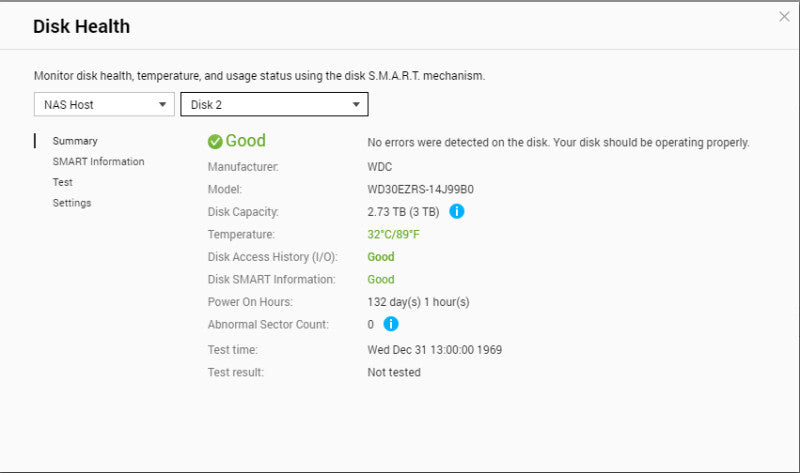Image resolution: width=800 pixels, height=473 pixels.
Task: Click the Disk Capacity: label
Action: click(x=243, y=212)
